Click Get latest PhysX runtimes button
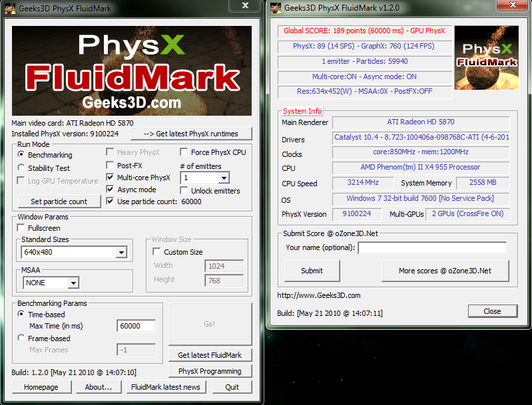 (x=191, y=134)
